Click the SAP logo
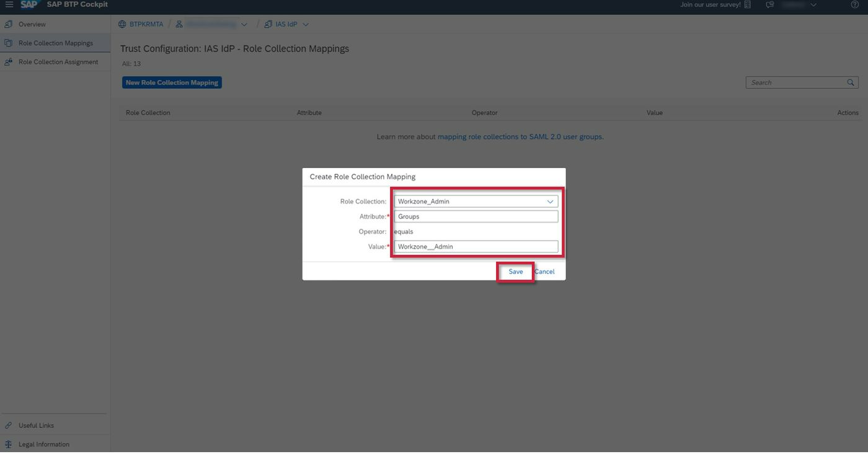 point(29,4)
